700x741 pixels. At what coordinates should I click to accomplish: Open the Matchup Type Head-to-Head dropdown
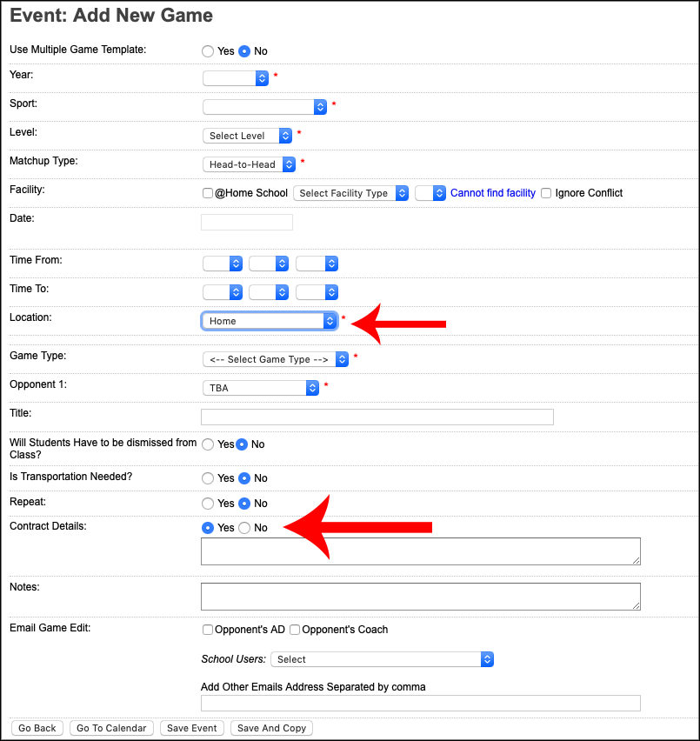tap(249, 164)
